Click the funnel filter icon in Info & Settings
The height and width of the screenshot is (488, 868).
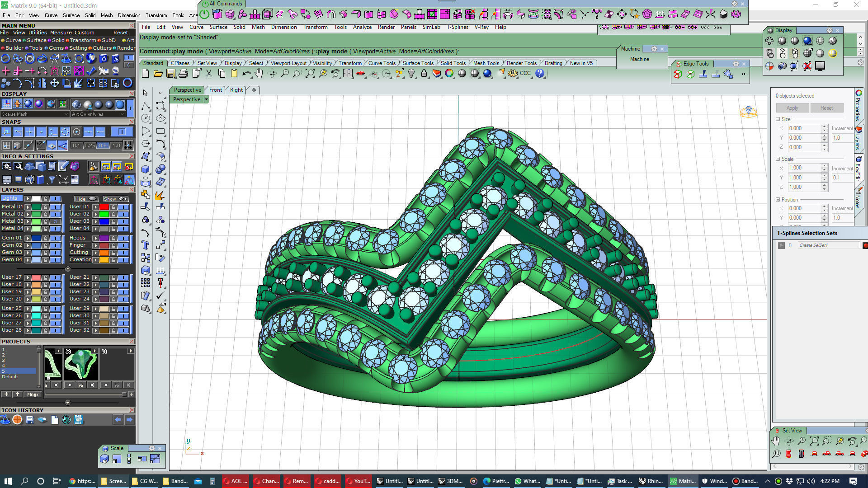[52, 180]
